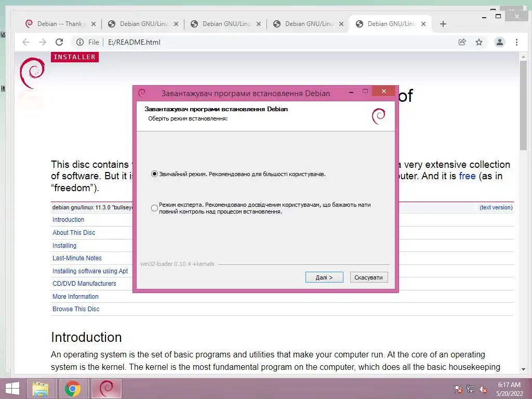Screen dimensions: 532x399
Task: Reload the README page
Action: pos(59,42)
